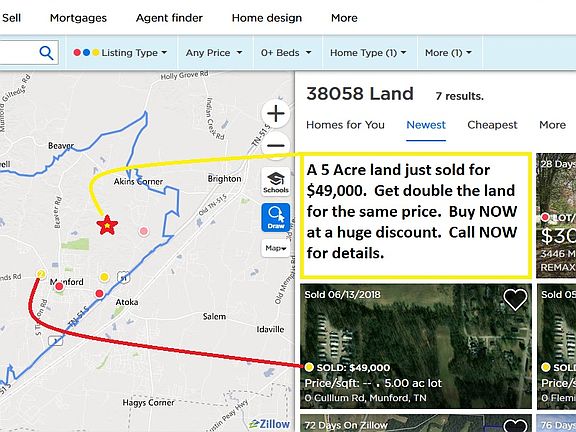
Task: Open the Home Type (1) filter
Action: click(x=368, y=53)
